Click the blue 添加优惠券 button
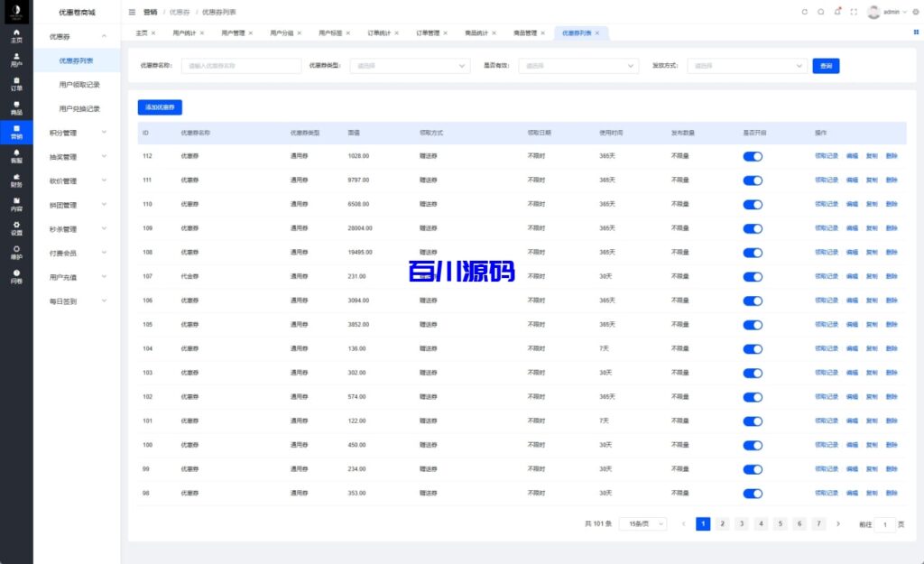 tap(160, 107)
